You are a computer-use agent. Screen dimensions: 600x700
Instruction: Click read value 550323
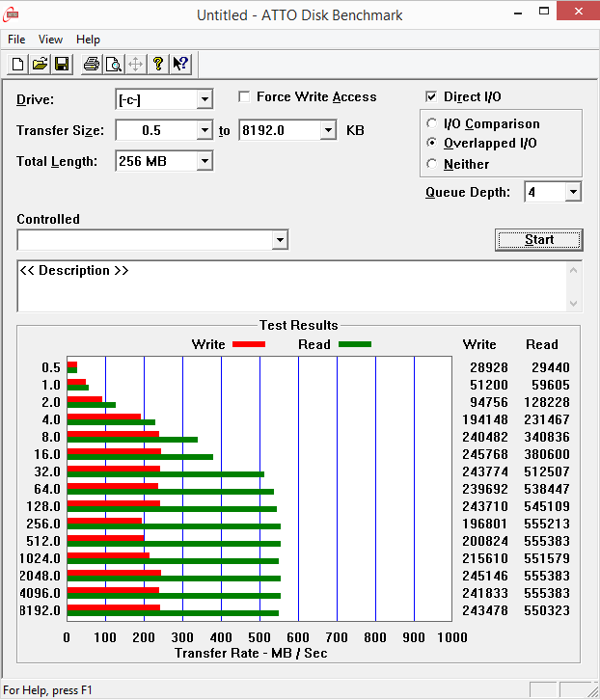[x=547, y=610]
